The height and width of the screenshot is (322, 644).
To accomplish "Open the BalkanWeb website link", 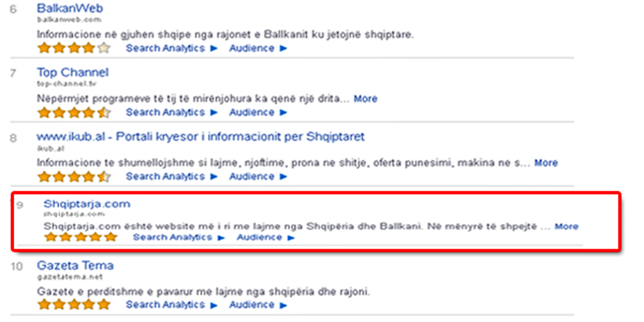I will [69, 8].
